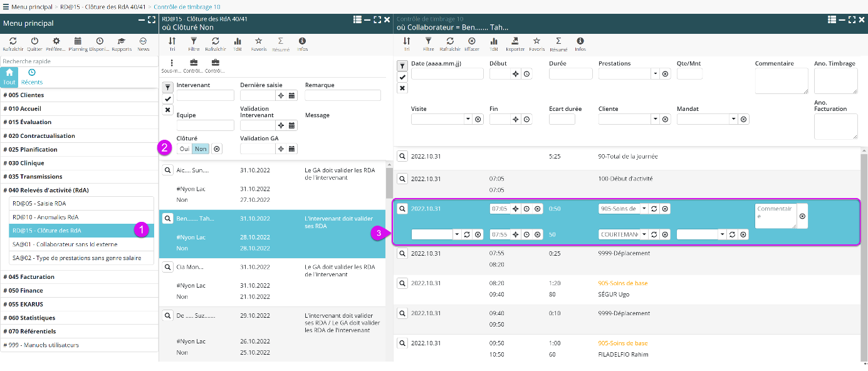
Task: Click the Effacer icon in right toolbar
Action: point(472,41)
